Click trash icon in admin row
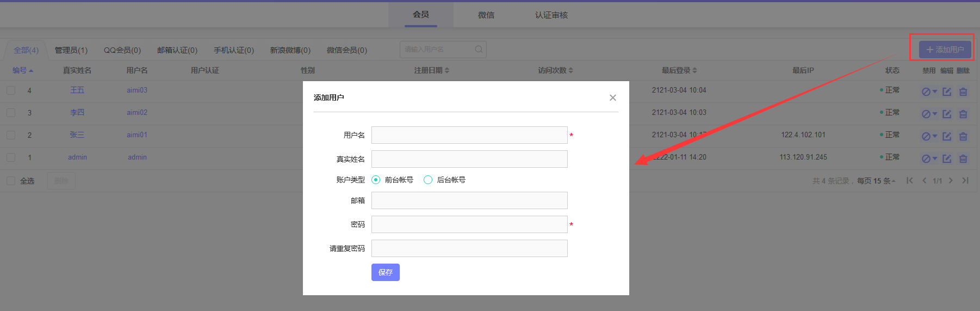The image size is (980, 311). (x=963, y=158)
